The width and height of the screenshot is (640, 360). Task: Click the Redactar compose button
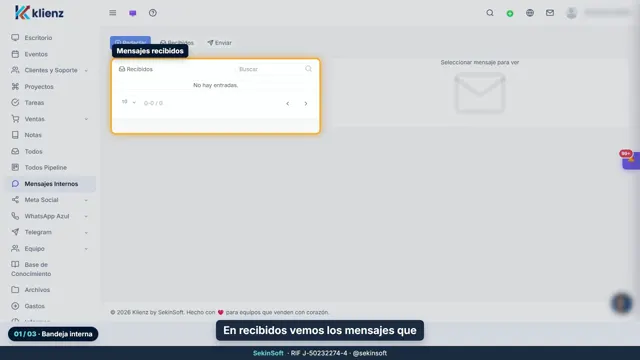click(130, 42)
